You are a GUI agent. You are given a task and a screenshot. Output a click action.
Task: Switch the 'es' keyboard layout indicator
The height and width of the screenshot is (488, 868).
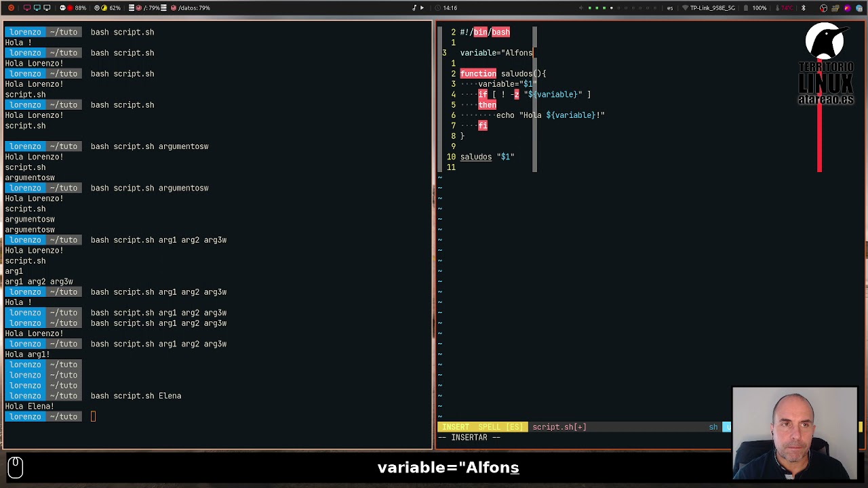coord(670,8)
